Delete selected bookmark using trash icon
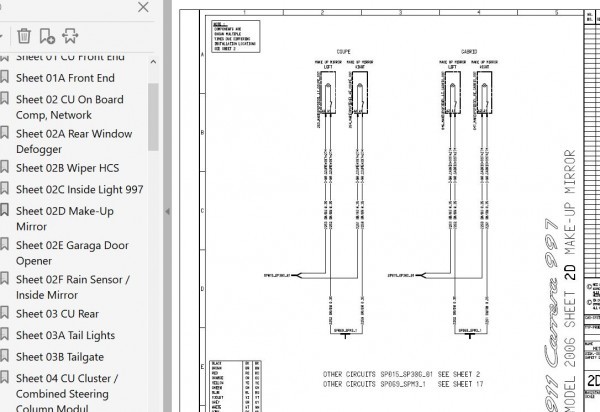This screenshot has width=600, height=412. click(24, 36)
